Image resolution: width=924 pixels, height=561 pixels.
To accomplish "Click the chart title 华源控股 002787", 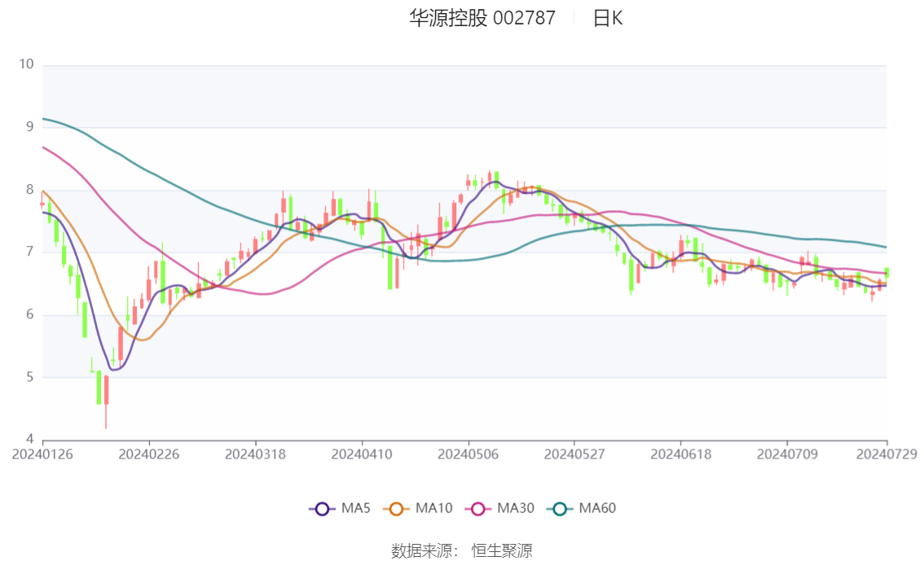I will click(x=482, y=18).
